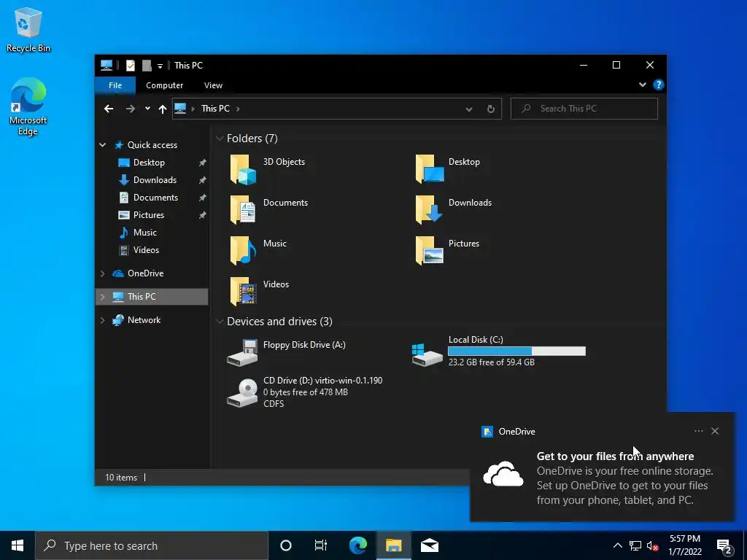The width and height of the screenshot is (747, 560).
Task: Expand Network tree node
Action: click(102, 320)
